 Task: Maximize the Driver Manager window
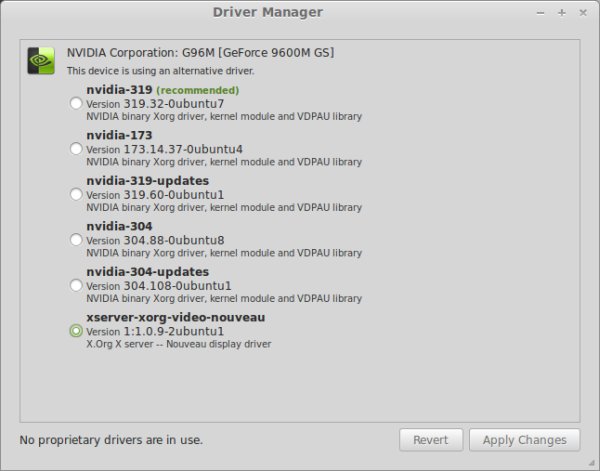(562, 13)
